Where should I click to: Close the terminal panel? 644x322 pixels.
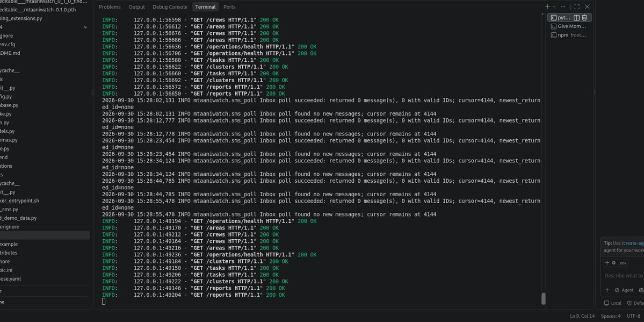click(x=587, y=6)
